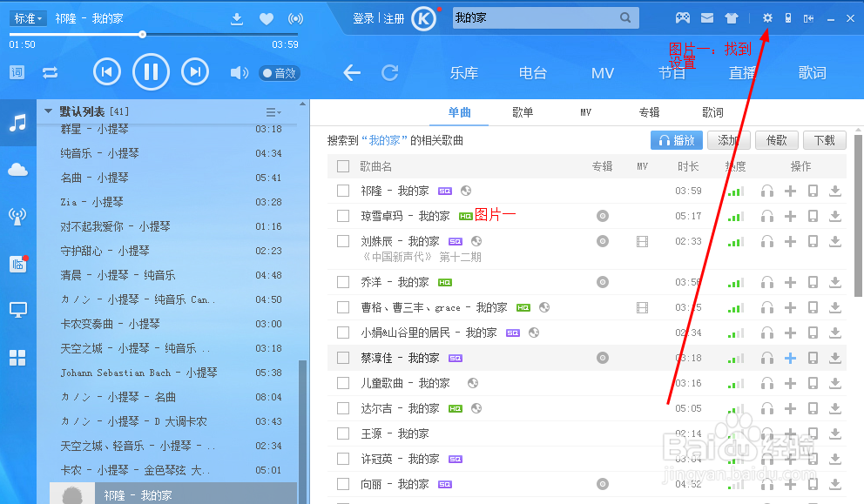
Task: Click the 登录 login link
Action: (x=364, y=18)
